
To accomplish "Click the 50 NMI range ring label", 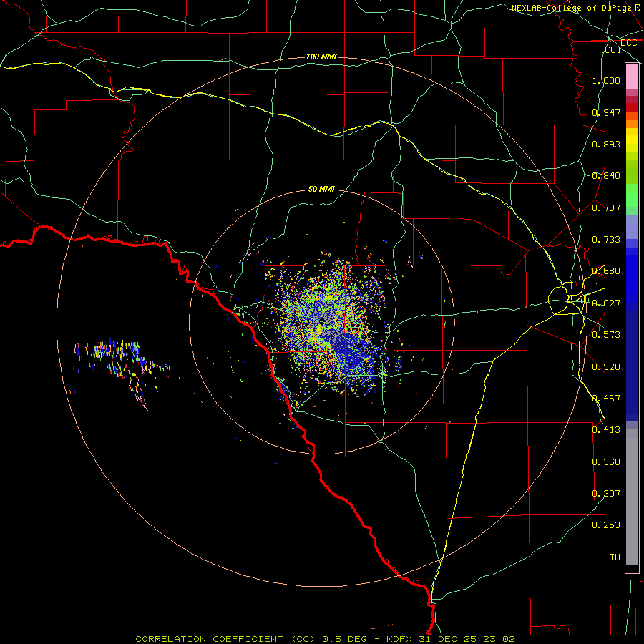I will (321, 189).
